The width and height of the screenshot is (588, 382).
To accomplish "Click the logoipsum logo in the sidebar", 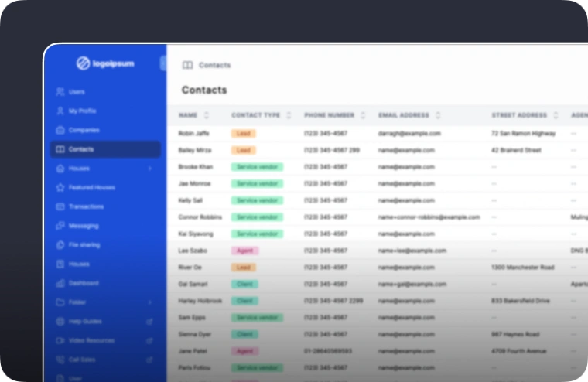I will coord(105,63).
